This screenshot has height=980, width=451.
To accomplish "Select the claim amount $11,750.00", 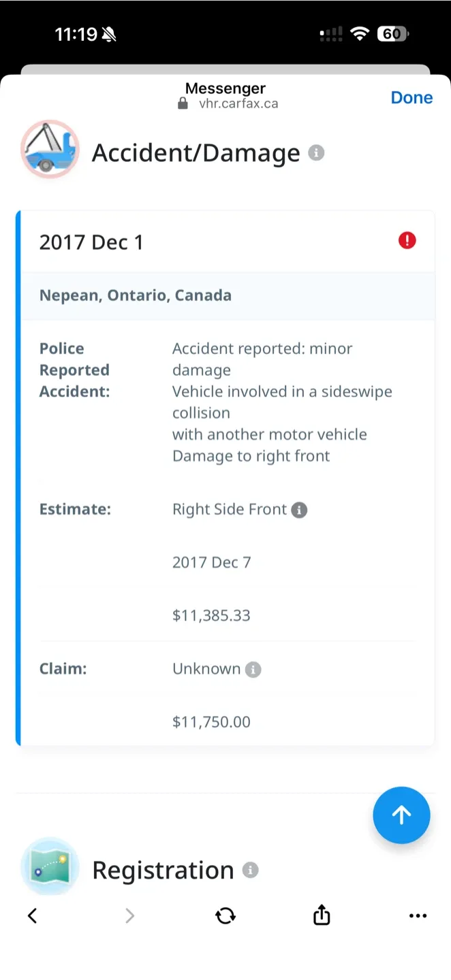I will pos(211,721).
